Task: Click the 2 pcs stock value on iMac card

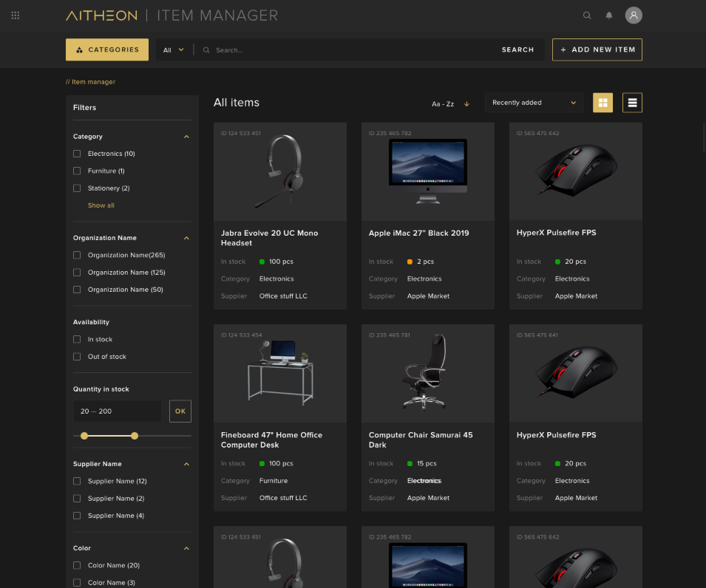Action: 425,261
